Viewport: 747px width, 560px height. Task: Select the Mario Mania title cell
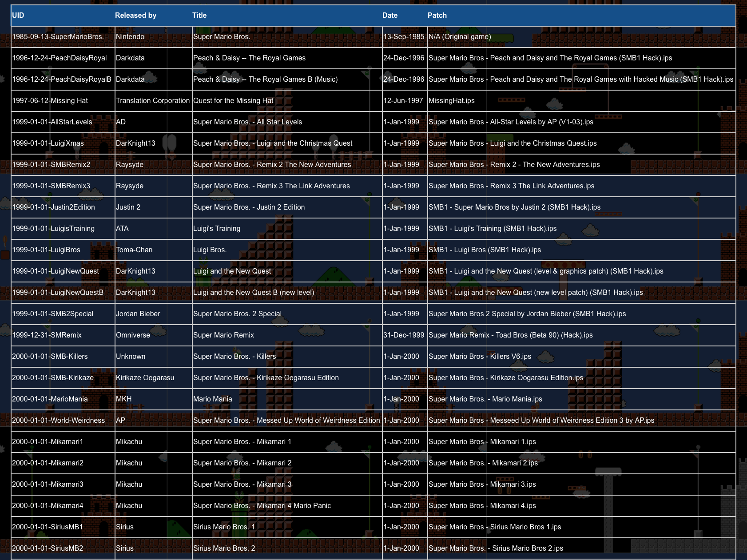click(x=287, y=399)
